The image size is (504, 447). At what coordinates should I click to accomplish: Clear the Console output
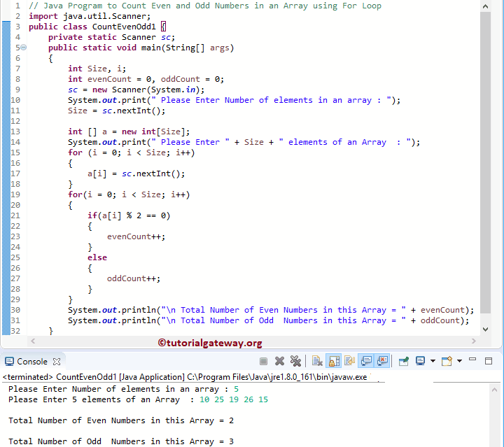[x=317, y=361]
